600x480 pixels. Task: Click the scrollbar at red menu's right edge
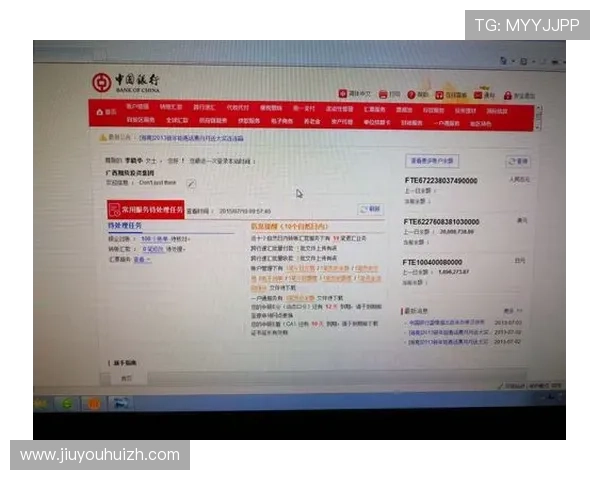(x=538, y=118)
